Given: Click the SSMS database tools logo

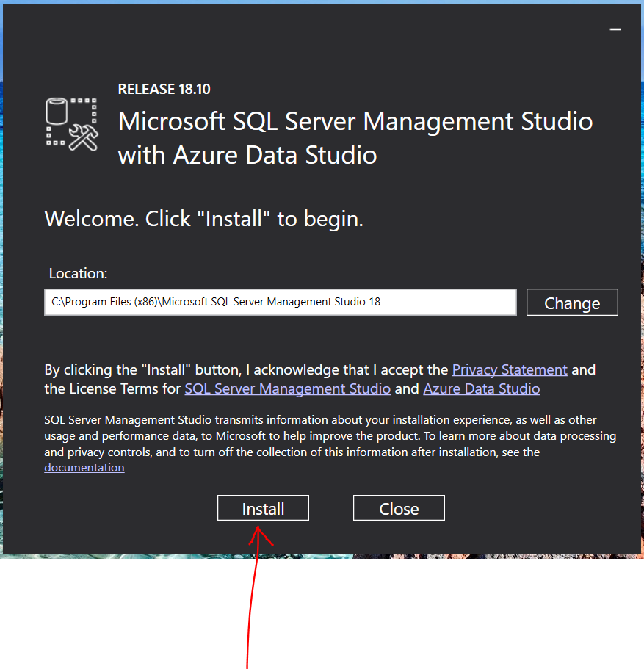Looking at the screenshot, I should pyautogui.click(x=72, y=124).
